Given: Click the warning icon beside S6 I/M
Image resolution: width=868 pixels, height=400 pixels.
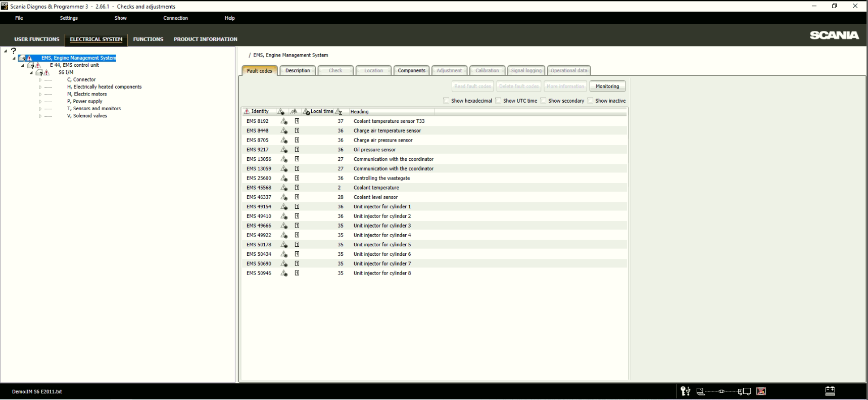Looking at the screenshot, I should 46,72.
